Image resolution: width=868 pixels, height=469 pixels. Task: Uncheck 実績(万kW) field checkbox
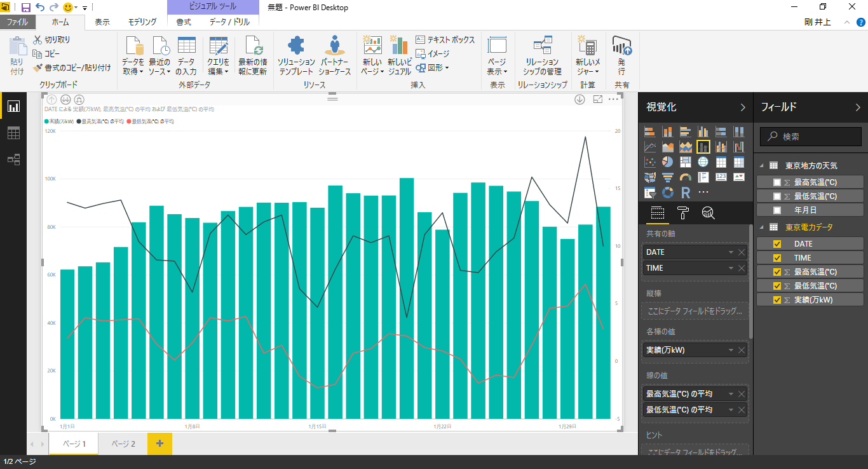tap(776, 300)
